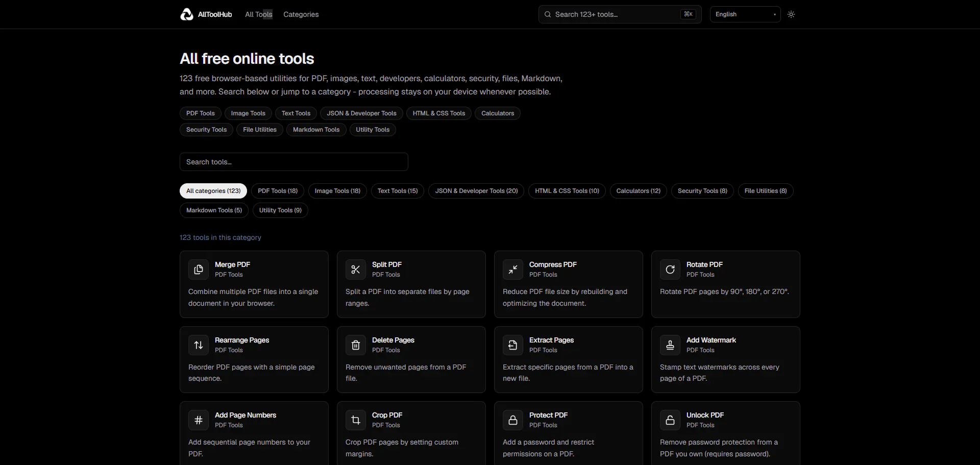This screenshot has height=465, width=980.
Task: Open the English language dropdown
Action: coord(745,14)
